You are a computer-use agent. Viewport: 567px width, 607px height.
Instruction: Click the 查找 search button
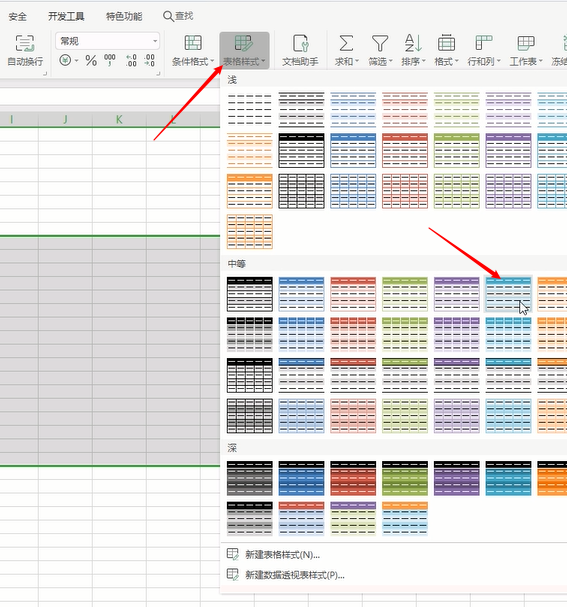178,16
